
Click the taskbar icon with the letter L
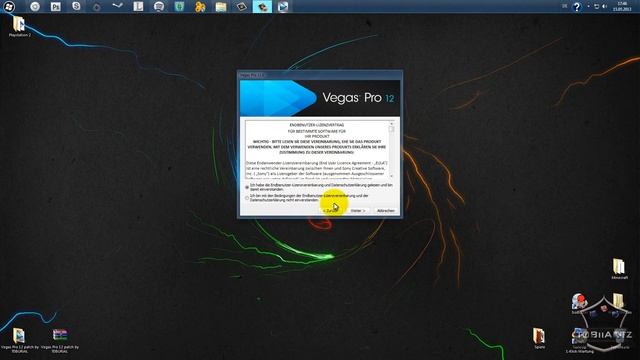(x=138, y=6)
